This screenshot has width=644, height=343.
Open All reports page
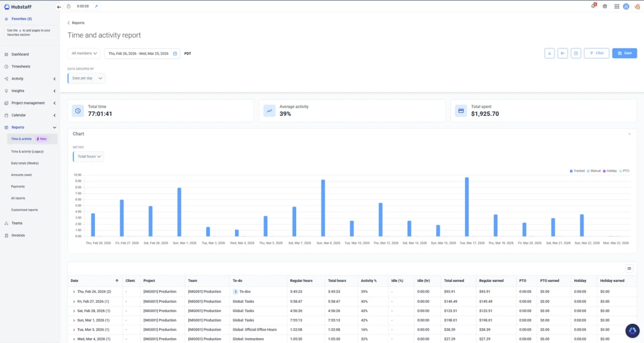18,198
